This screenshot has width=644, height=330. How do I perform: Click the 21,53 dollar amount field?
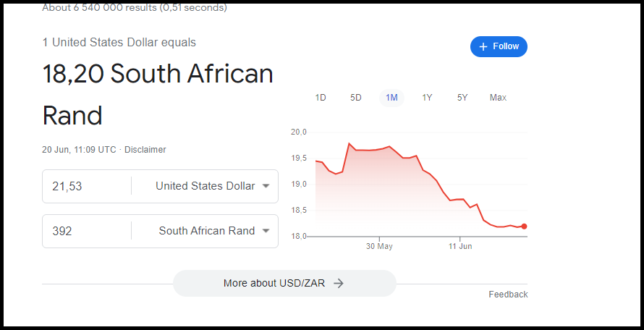tap(87, 186)
